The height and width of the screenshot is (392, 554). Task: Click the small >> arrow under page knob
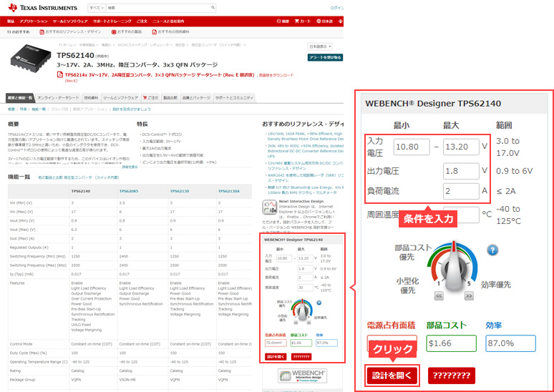[308, 323]
